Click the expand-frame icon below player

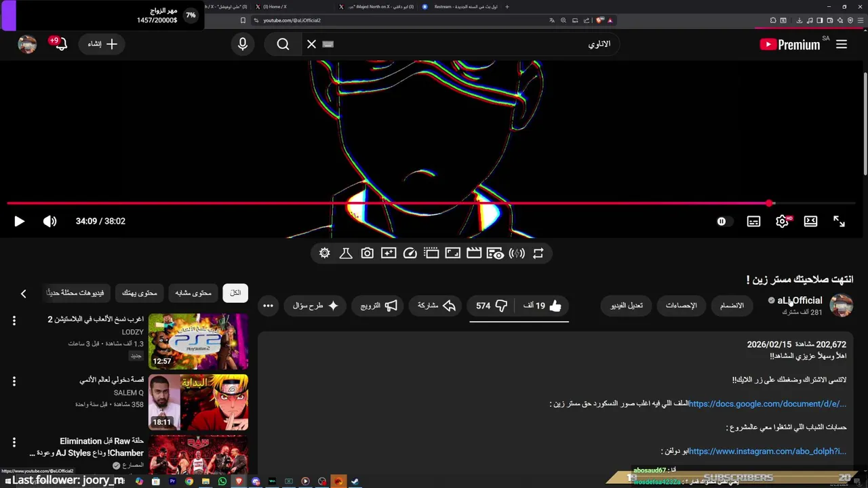(453, 253)
